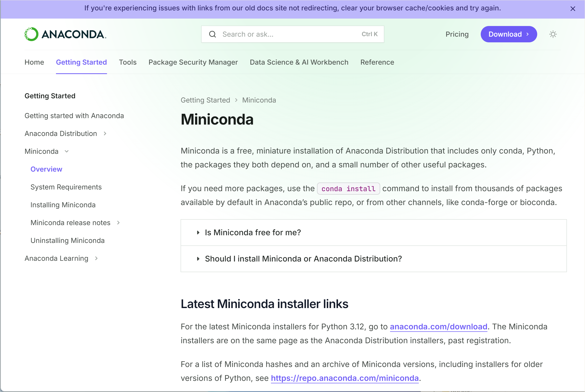Follow the anaconda.com/download link
Screen dimensions: 585x392
tap(438, 327)
